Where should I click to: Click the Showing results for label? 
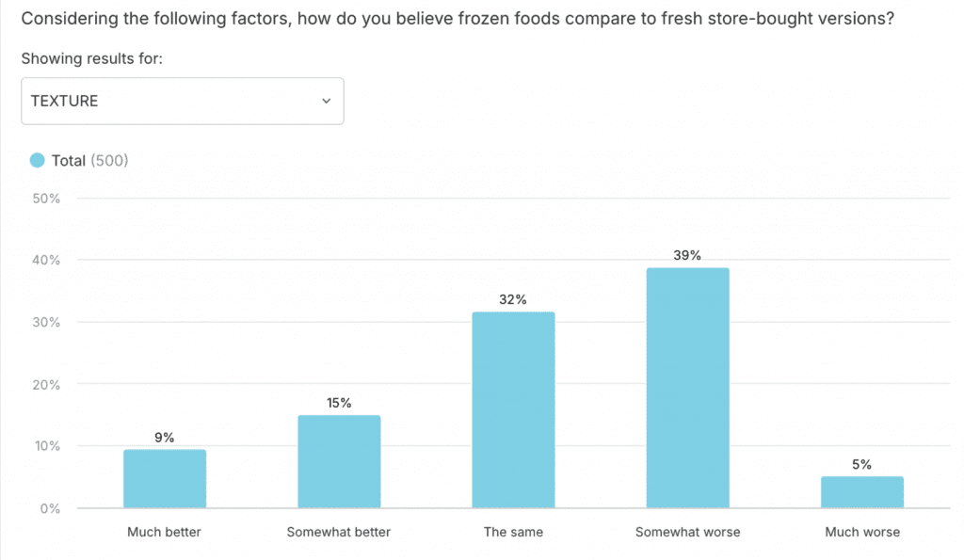click(91, 59)
